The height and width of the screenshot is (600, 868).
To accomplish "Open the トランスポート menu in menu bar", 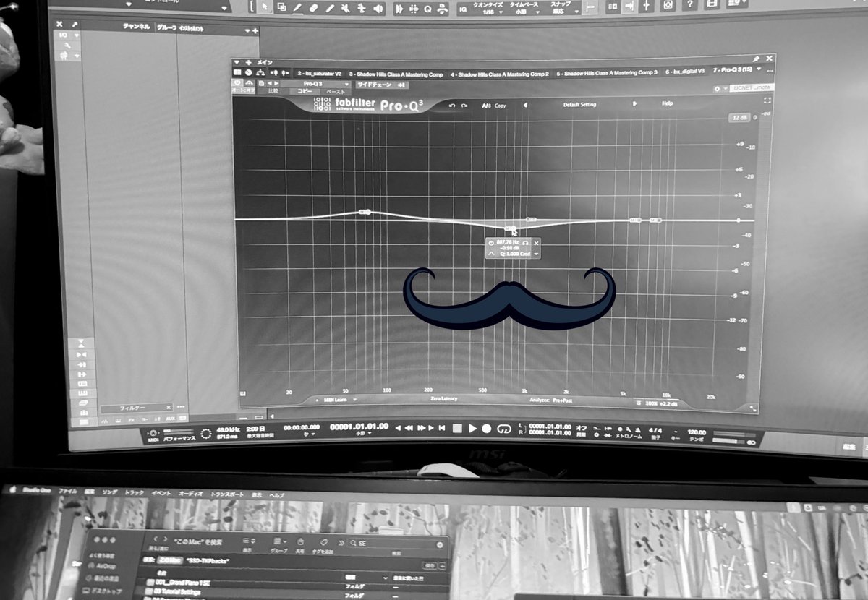I will pos(229,494).
